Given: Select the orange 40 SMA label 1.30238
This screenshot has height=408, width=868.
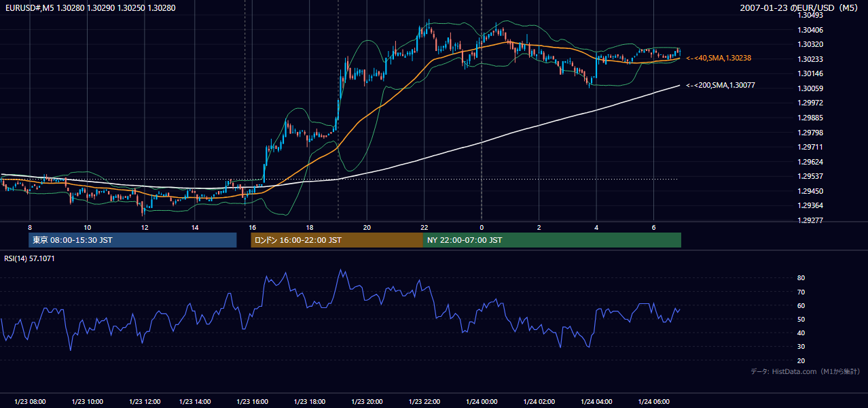Looking at the screenshot, I should pos(719,58).
